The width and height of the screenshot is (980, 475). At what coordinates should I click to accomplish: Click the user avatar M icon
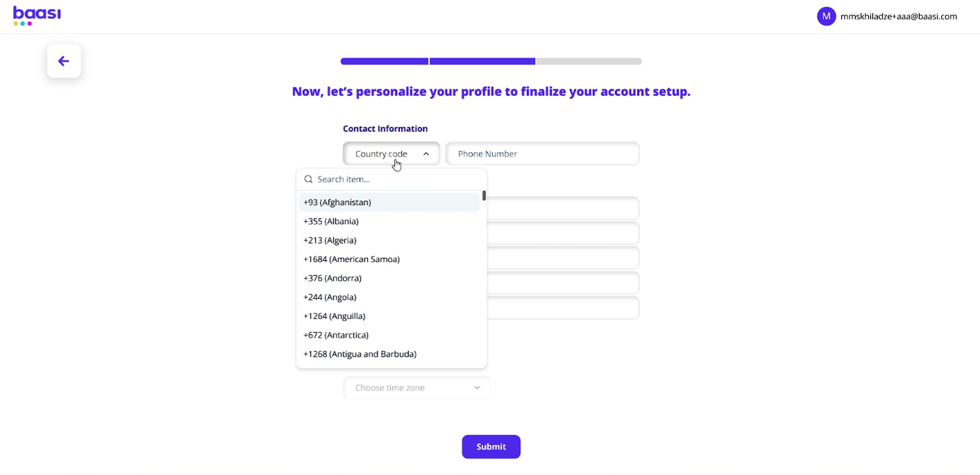(826, 16)
